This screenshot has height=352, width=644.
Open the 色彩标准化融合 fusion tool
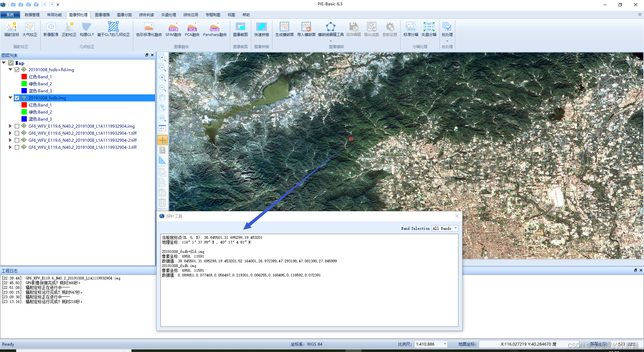tap(149, 29)
